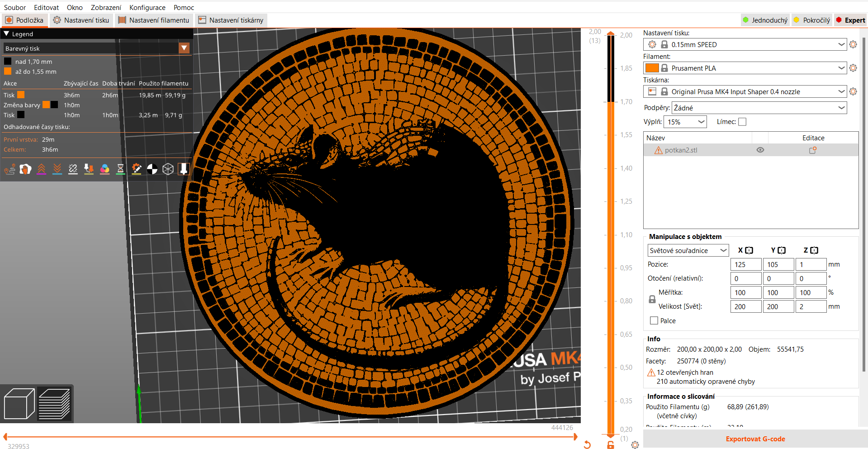Toggle color changes markers
The height and width of the screenshot is (449, 868).
(x=104, y=169)
